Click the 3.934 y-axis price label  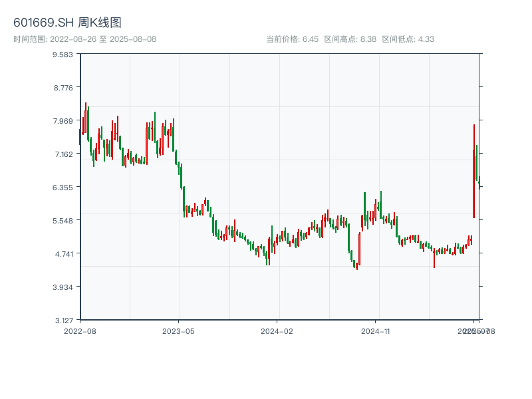click(x=63, y=287)
